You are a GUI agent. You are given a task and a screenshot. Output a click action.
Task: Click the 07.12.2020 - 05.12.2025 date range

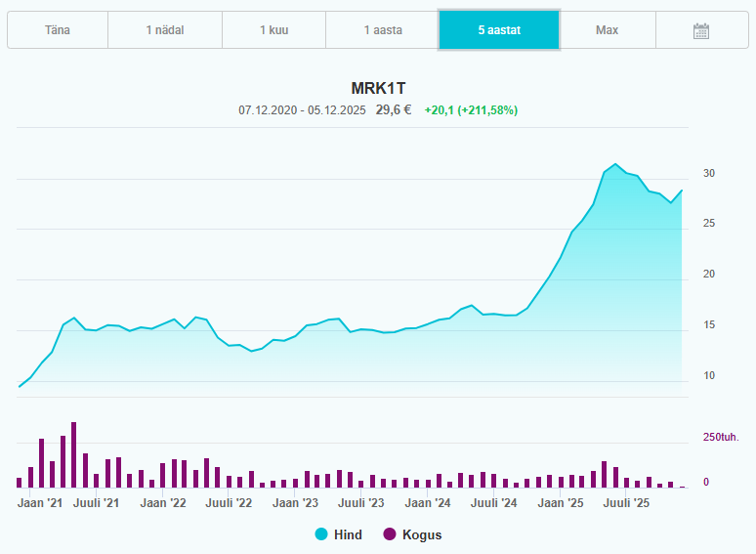[x=302, y=110]
